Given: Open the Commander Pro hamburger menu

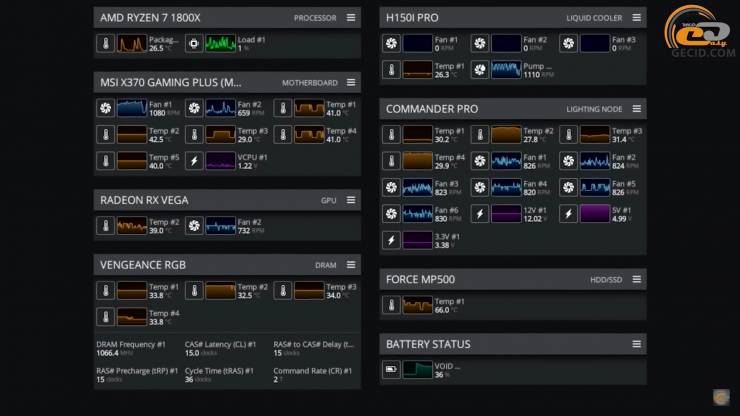Looking at the screenshot, I should coord(636,108).
